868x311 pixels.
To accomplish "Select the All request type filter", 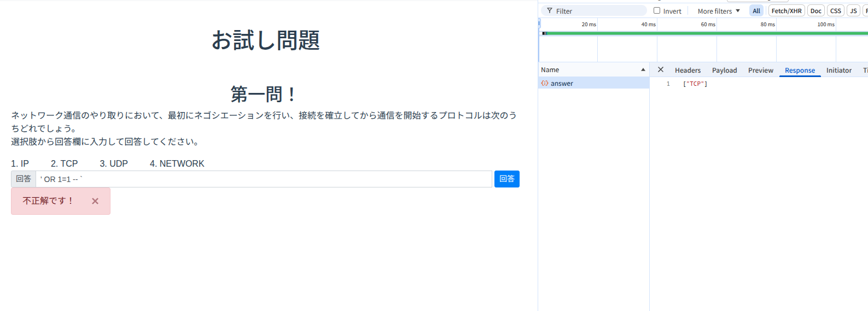I will 756,11.
